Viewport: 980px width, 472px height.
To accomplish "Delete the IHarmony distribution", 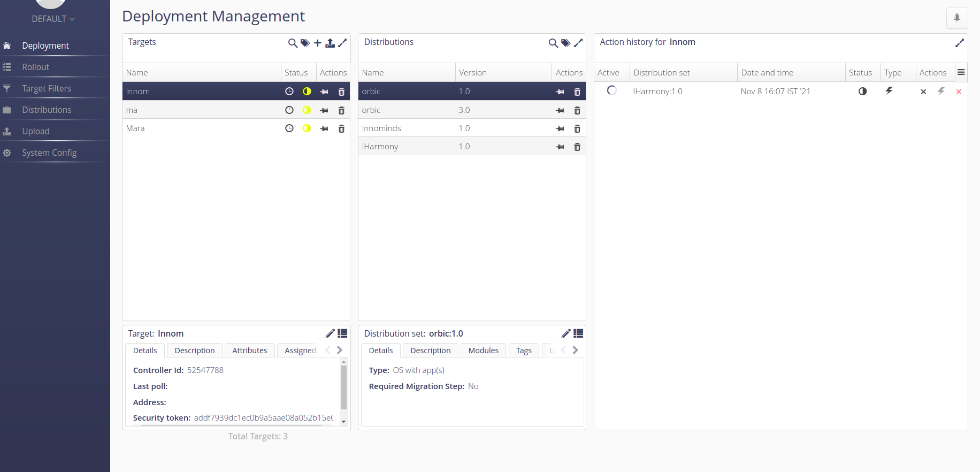I will [577, 147].
